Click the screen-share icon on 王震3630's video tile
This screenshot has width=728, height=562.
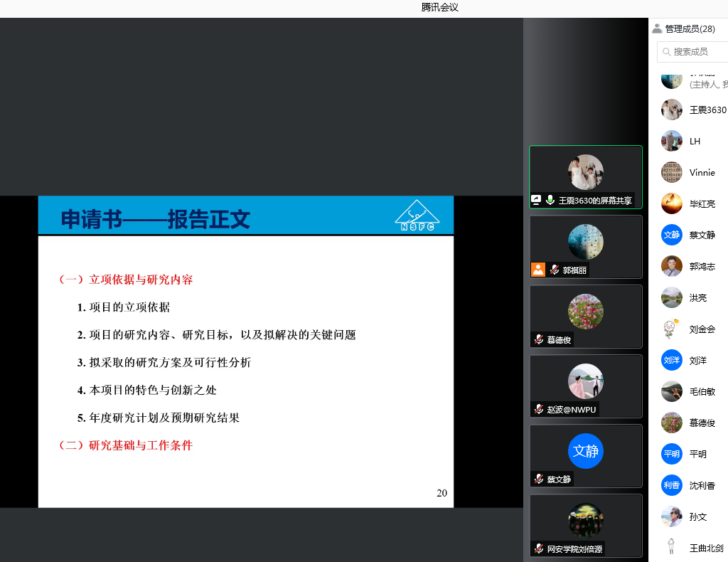click(x=537, y=201)
